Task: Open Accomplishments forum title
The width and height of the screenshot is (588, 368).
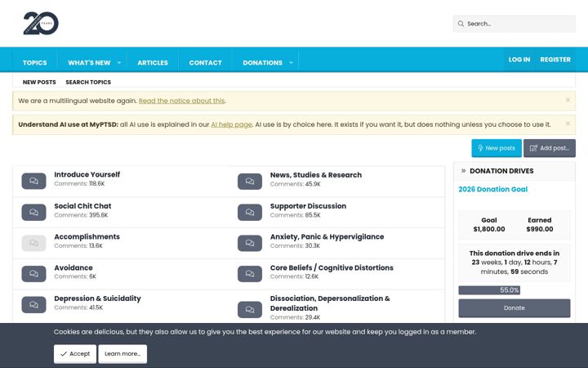Action: [x=87, y=236]
